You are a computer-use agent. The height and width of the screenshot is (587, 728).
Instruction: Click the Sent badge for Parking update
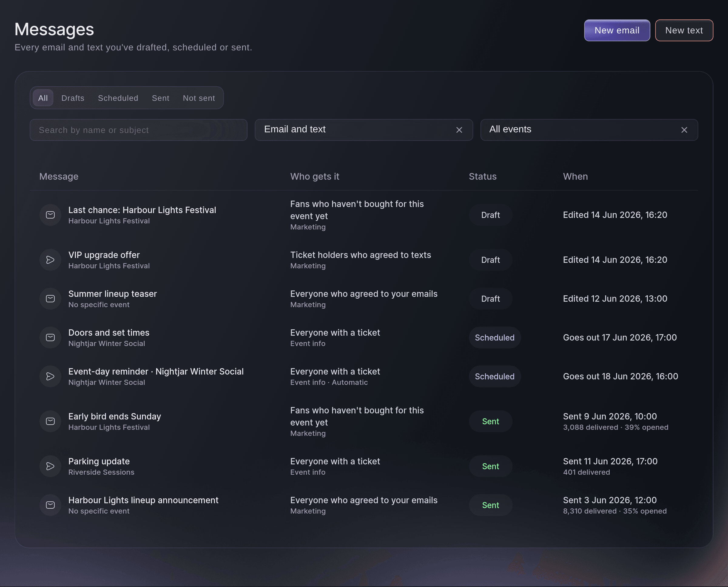coord(490,467)
